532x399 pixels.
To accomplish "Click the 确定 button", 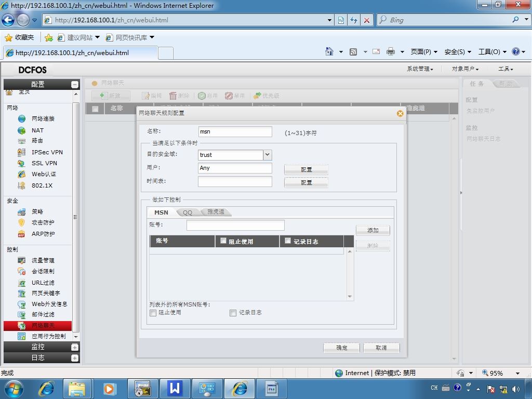I will click(341, 348).
